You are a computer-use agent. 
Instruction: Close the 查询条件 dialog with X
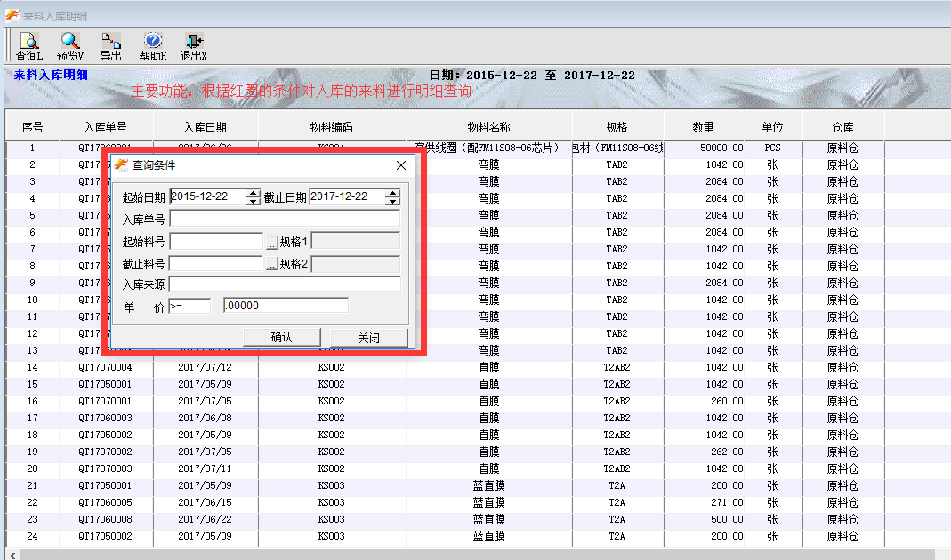click(x=401, y=164)
